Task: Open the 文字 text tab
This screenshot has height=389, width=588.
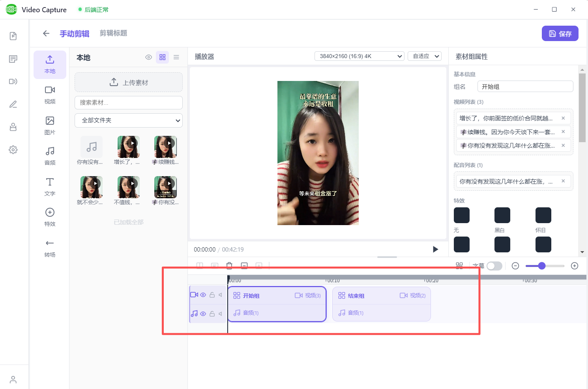Action: tap(50, 187)
